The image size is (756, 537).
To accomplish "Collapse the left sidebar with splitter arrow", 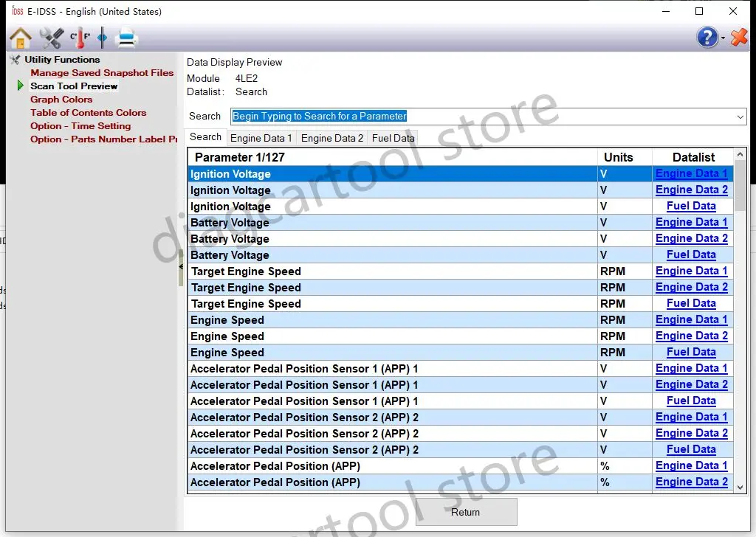I will click(x=181, y=267).
